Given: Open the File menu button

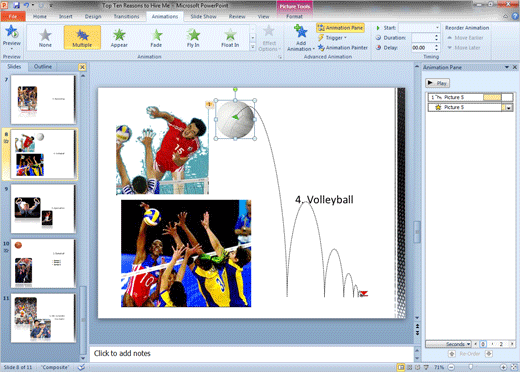Looking at the screenshot, I should 13,16.
